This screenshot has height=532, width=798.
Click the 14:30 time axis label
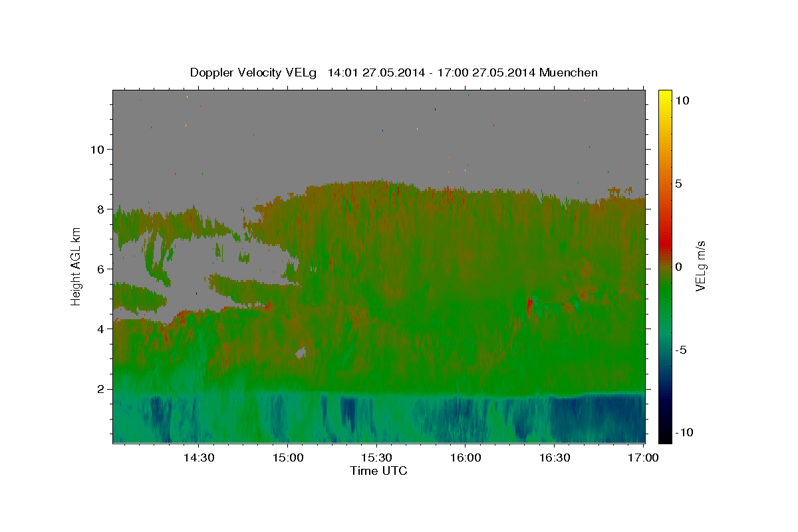click(x=198, y=458)
